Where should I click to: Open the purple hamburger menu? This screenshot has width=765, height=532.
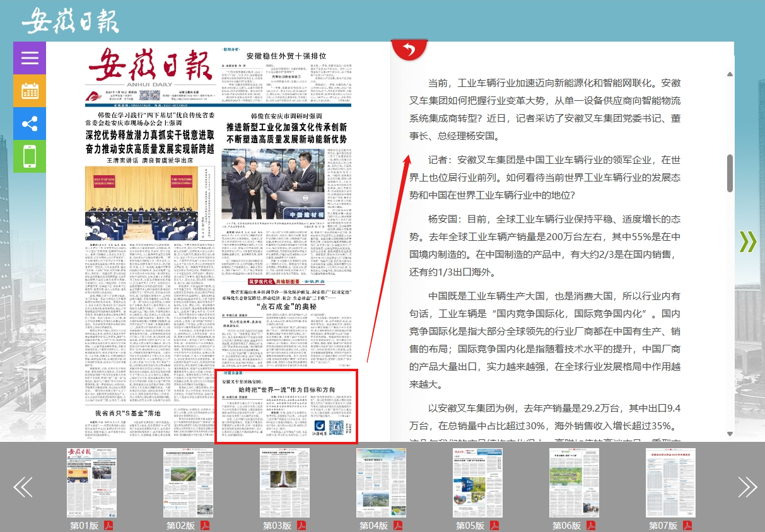point(30,58)
